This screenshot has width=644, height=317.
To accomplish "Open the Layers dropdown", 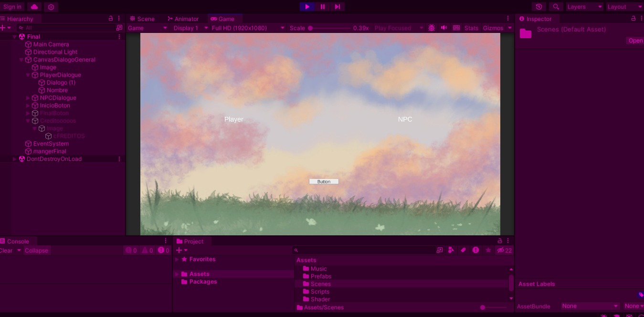I will point(584,7).
